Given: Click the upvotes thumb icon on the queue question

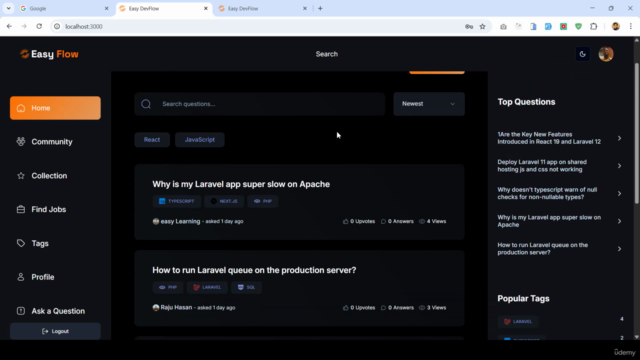Looking at the screenshot, I should coord(346,308).
